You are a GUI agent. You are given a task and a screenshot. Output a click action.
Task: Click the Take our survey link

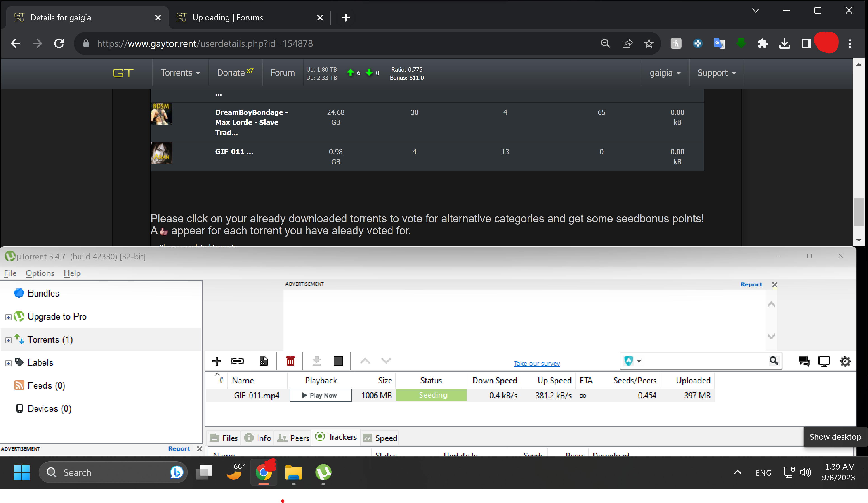(x=537, y=363)
